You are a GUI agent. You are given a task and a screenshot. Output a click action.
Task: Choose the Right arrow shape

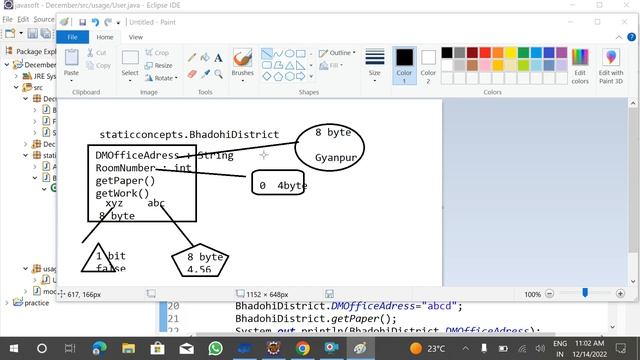301,76
